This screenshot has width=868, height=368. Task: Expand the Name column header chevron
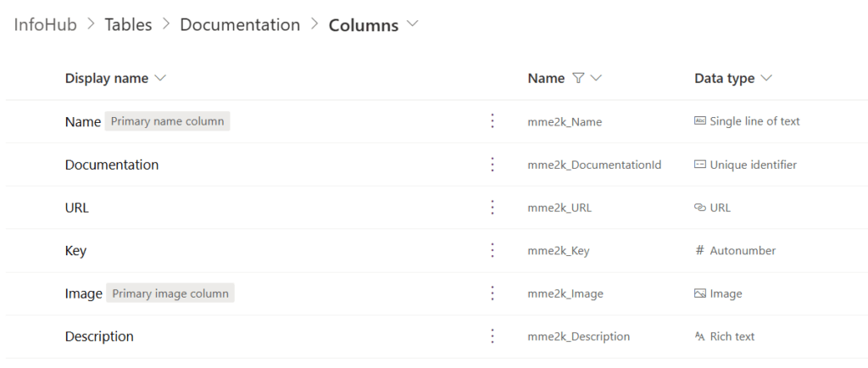tap(596, 78)
